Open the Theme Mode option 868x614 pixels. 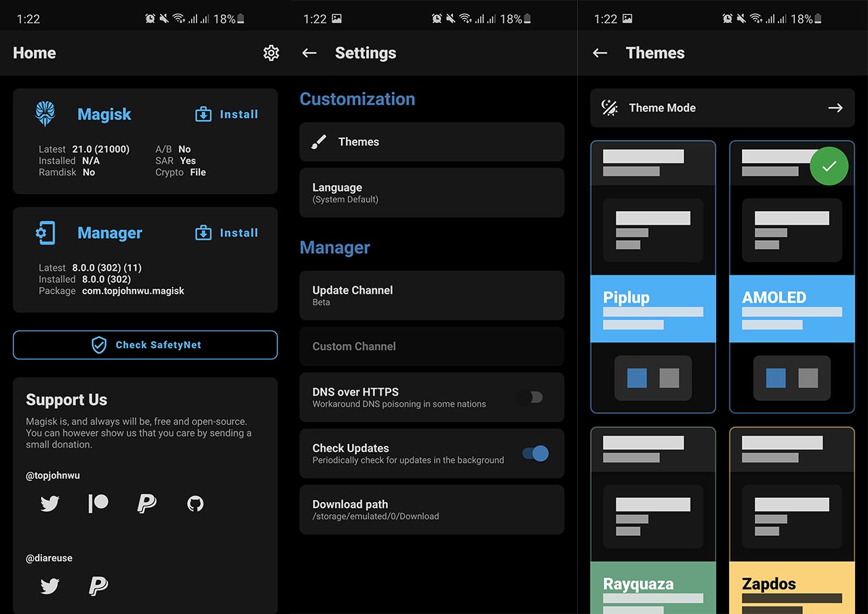pyautogui.click(x=722, y=108)
